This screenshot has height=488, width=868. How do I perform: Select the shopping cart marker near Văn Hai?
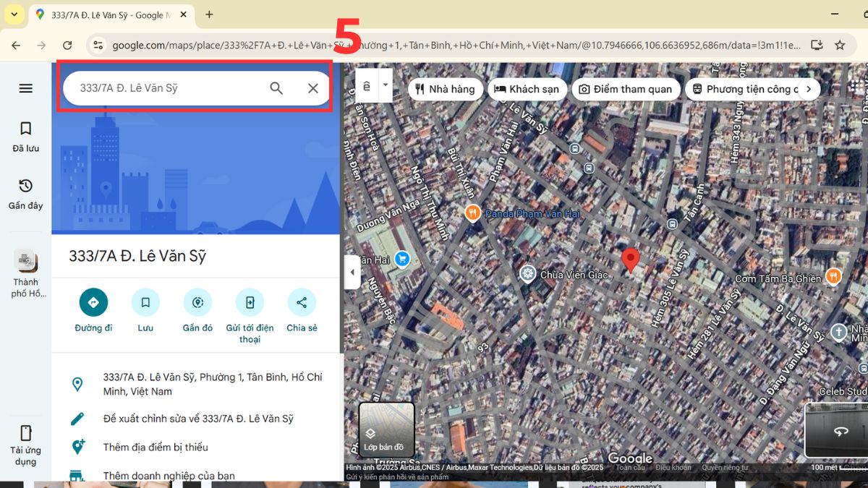(x=402, y=258)
